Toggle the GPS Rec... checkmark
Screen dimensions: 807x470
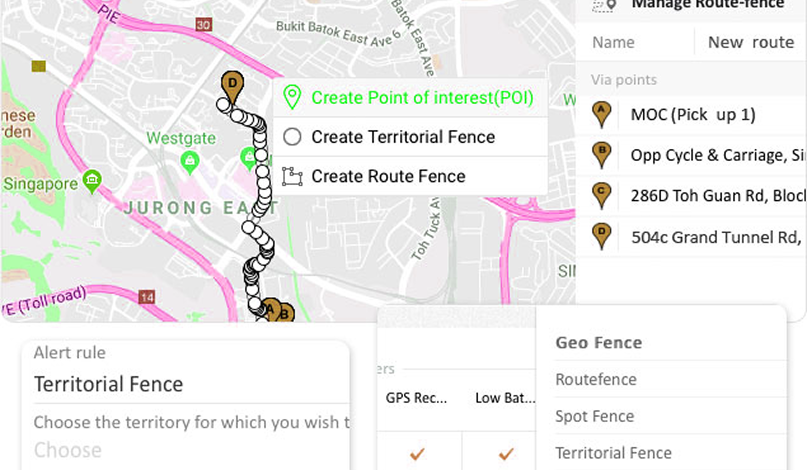pyautogui.click(x=418, y=454)
